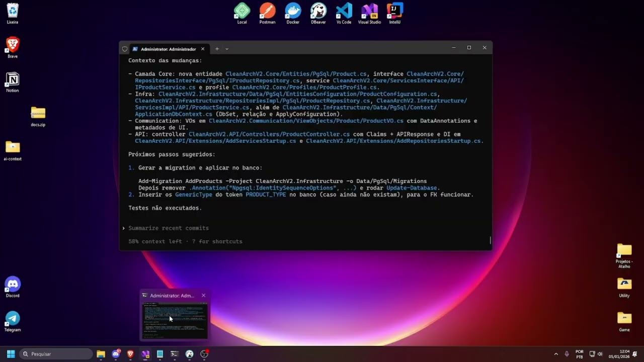This screenshot has height=362, width=644.
Task: Click the ProductController.cs path text
Action: pos(269,134)
